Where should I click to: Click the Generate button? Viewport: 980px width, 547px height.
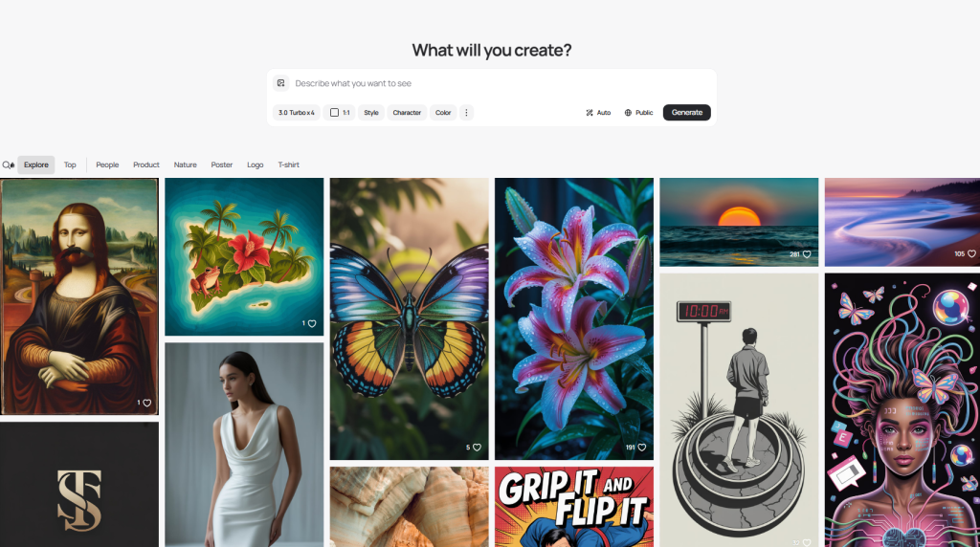687,113
